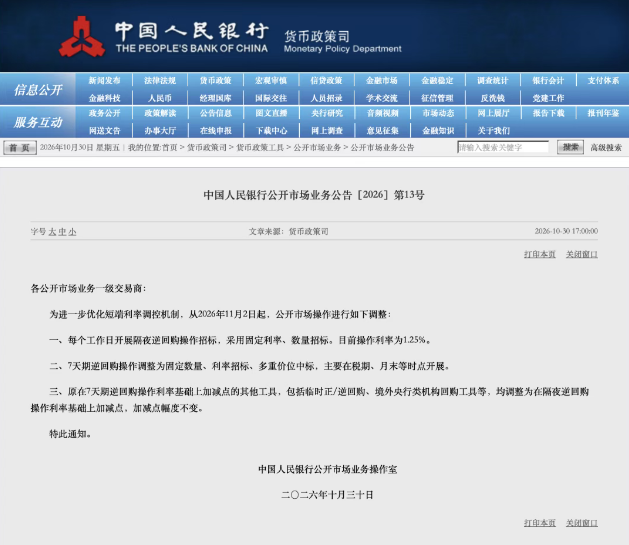Set font size to 中
This screenshot has height=545, width=629.
click(62, 232)
